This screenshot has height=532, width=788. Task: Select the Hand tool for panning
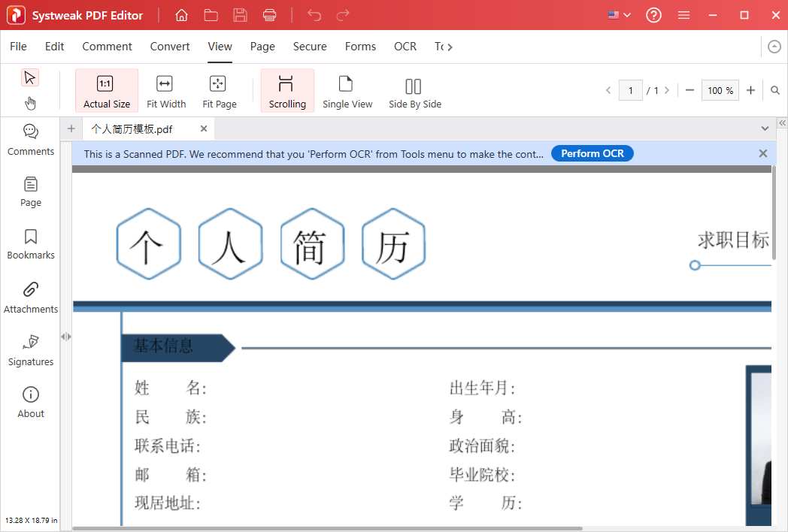pos(30,103)
